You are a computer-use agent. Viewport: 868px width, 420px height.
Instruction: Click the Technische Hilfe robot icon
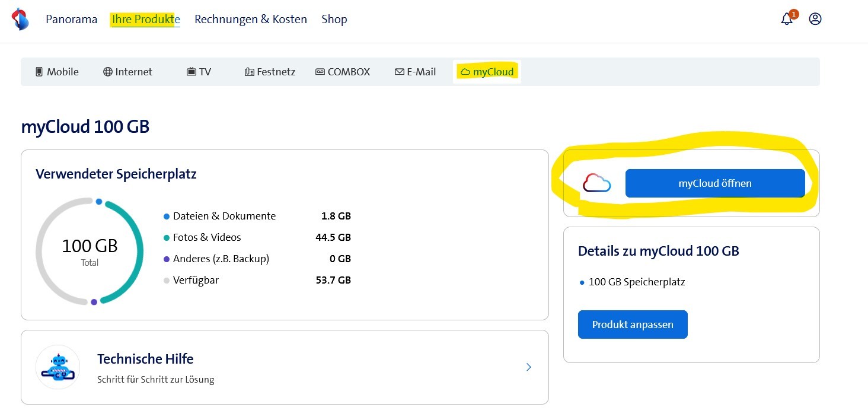click(x=58, y=367)
